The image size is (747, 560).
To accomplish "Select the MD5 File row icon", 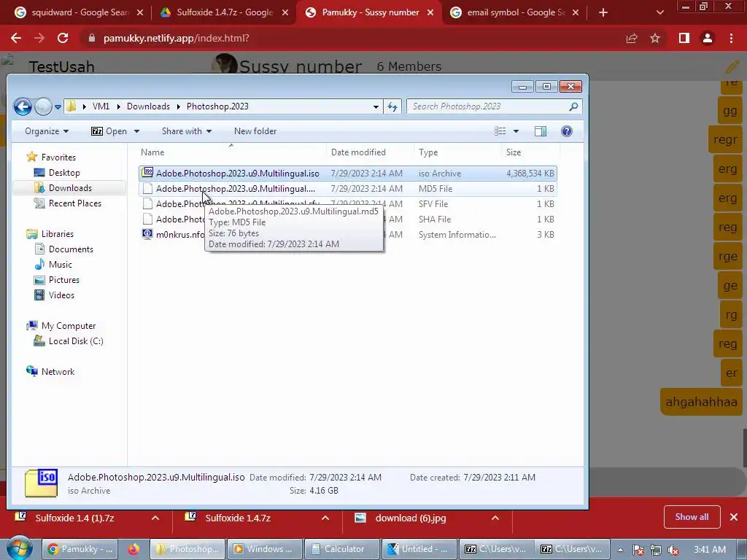I will (x=147, y=189).
